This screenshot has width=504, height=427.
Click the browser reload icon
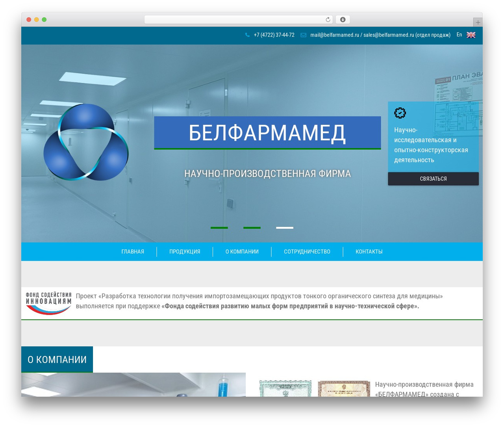[x=328, y=20]
